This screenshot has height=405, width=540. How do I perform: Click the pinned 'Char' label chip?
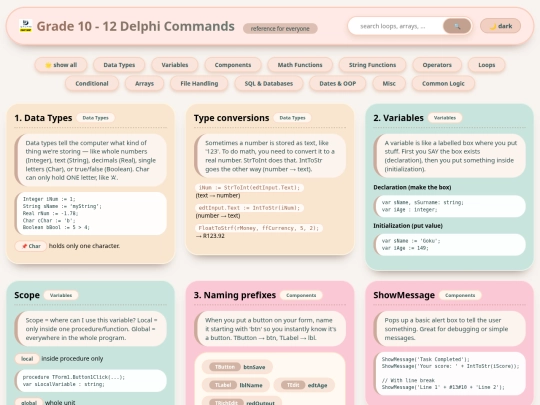point(31,246)
